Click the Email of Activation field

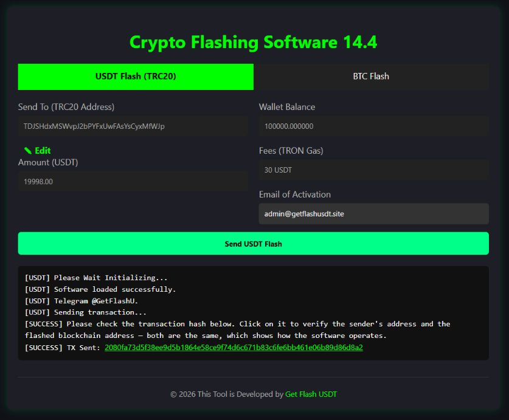(x=373, y=213)
